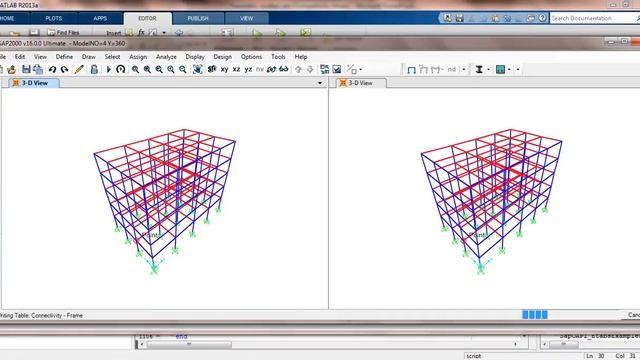Click the MATLAB fx insert function icon
The height and width of the screenshot is (360, 640).
coord(141,32)
